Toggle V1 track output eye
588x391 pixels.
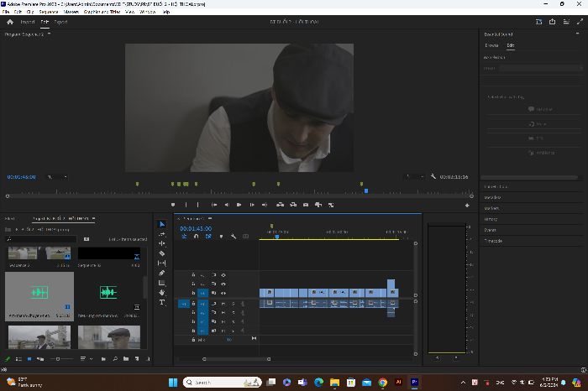tap(223, 293)
